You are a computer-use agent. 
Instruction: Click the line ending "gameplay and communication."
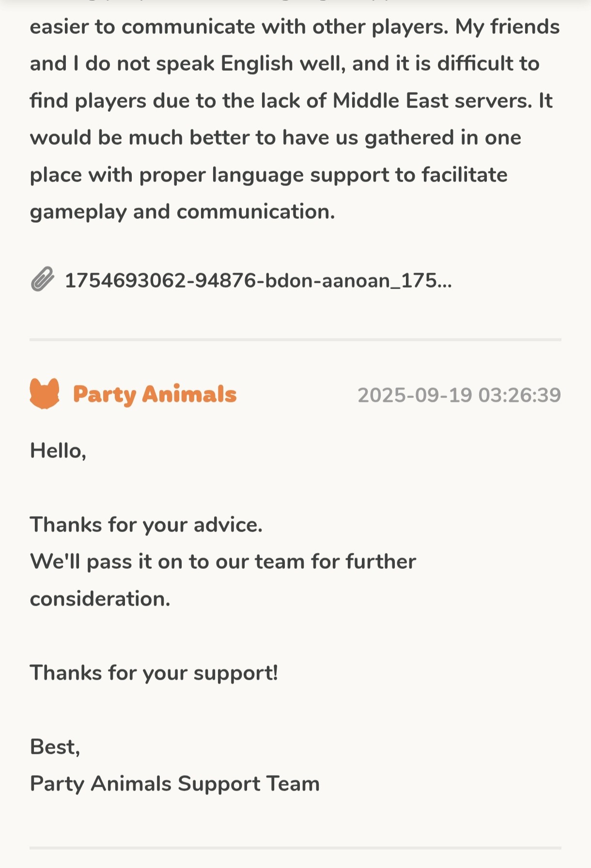[182, 212]
